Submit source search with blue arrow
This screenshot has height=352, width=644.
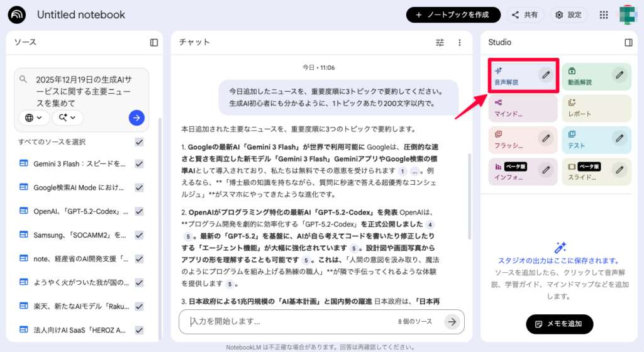point(136,118)
